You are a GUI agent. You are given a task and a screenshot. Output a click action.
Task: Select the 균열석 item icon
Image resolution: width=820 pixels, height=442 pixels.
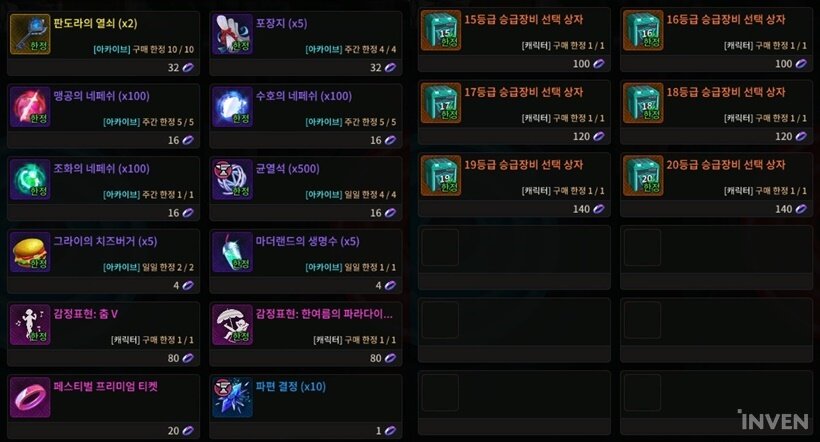pos(232,179)
